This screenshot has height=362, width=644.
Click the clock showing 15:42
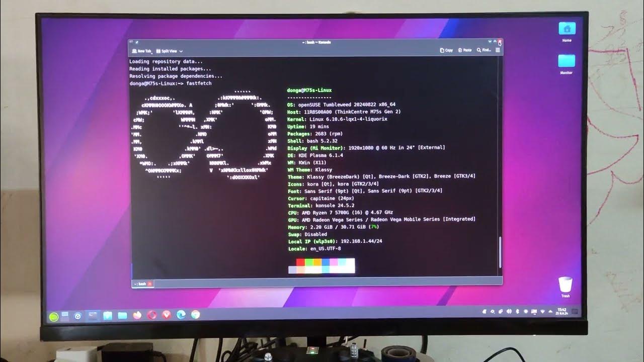pos(561,312)
